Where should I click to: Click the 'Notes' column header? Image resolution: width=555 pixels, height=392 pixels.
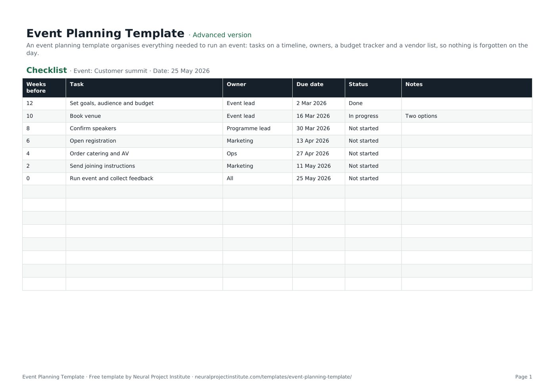click(x=467, y=88)
